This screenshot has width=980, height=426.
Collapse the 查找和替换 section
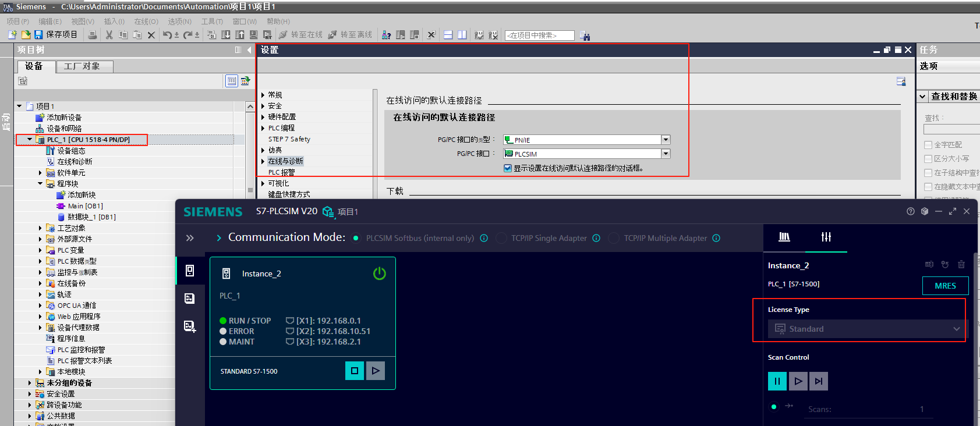[923, 97]
